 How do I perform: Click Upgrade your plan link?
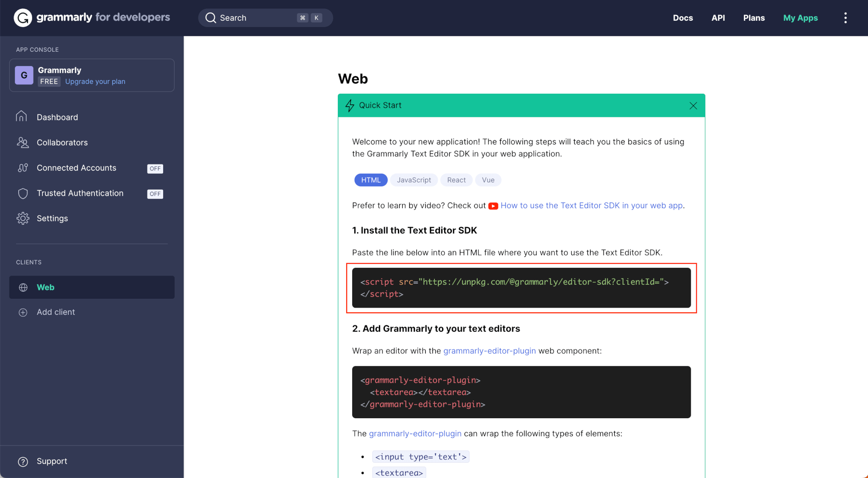click(95, 81)
